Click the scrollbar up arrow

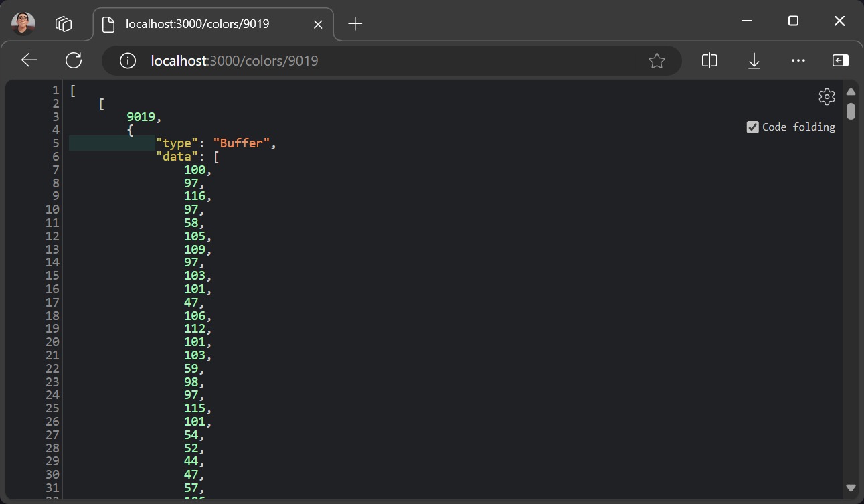(x=851, y=92)
